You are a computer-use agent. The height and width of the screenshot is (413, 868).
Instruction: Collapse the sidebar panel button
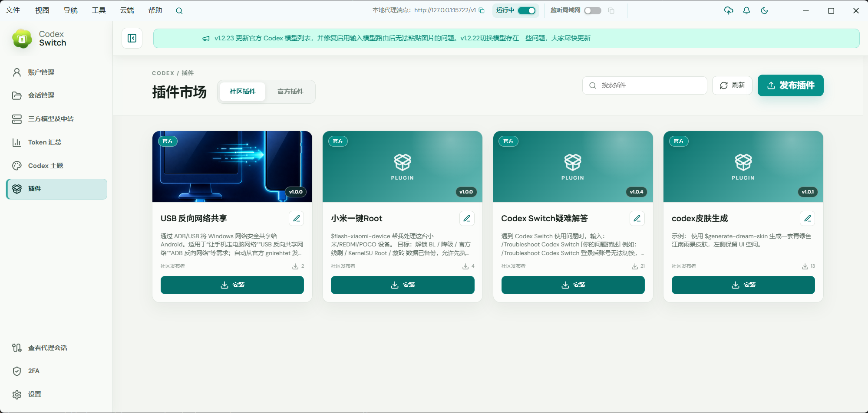pyautogui.click(x=132, y=38)
